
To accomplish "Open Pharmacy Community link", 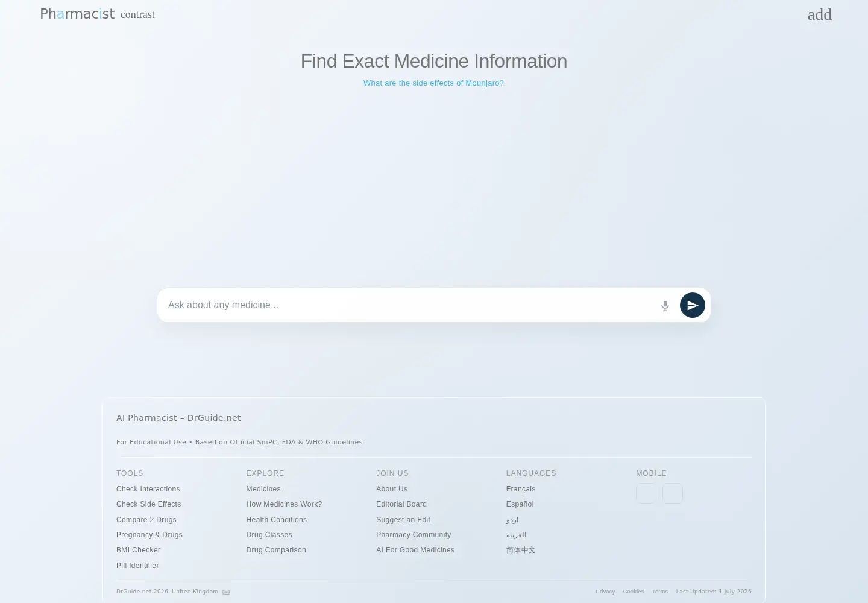I will [414, 535].
